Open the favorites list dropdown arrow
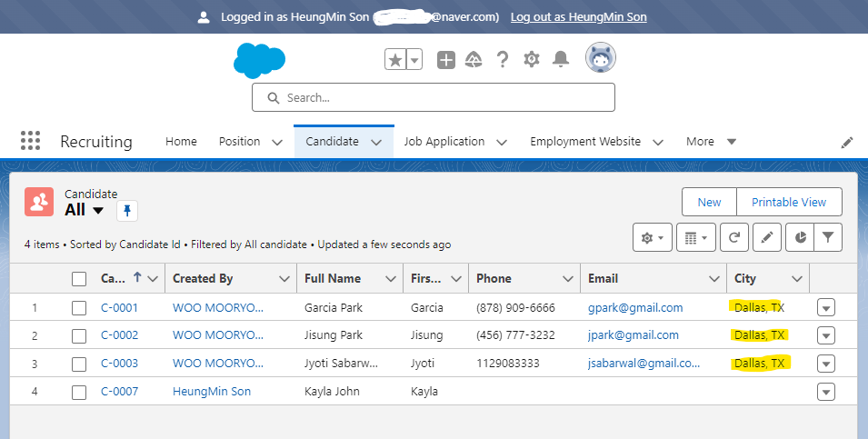Image resolution: width=868 pixels, height=439 pixels. (414, 59)
